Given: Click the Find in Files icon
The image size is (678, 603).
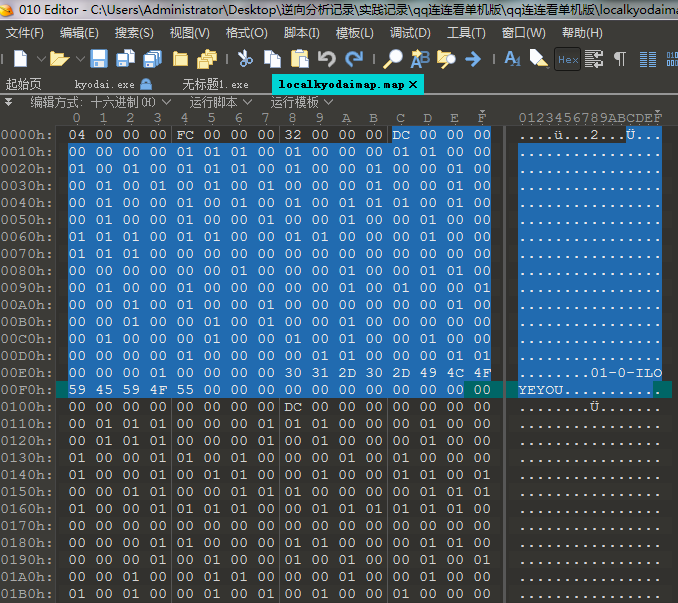Looking at the screenshot, I should [446, 59].
